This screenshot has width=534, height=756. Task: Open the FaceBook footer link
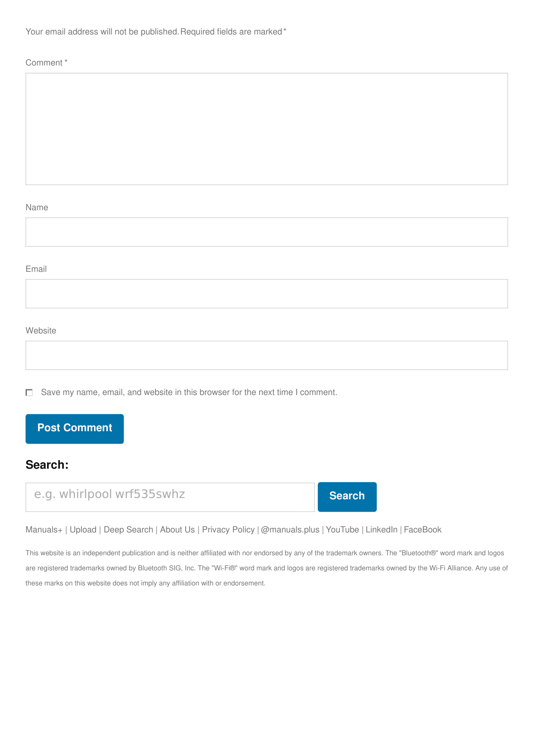coord(422,530)
